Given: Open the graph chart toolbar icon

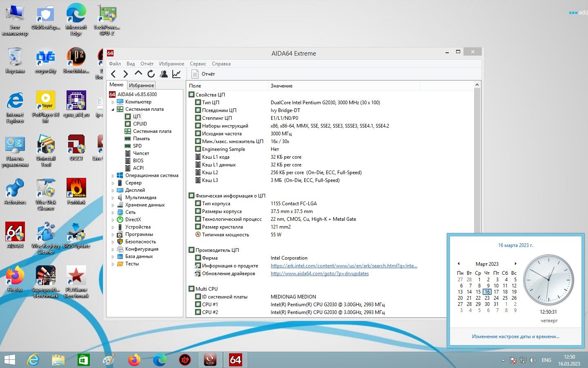Looking at the screenshot, I should coord(176,74).
